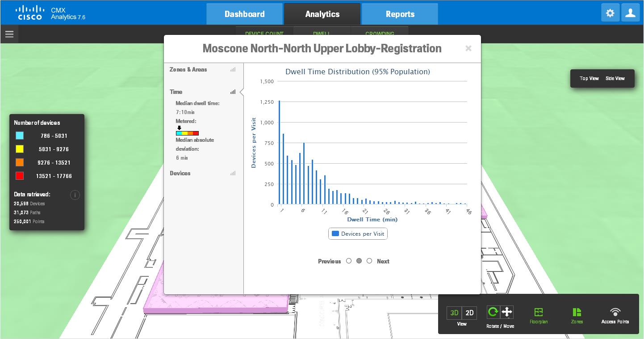Toggle the Floorplan display
This screenshot has height=339, width=644.
(539, 315)
